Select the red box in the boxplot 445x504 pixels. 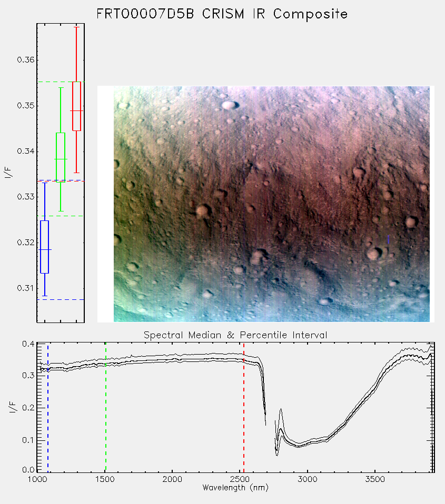tap(76, 106)
